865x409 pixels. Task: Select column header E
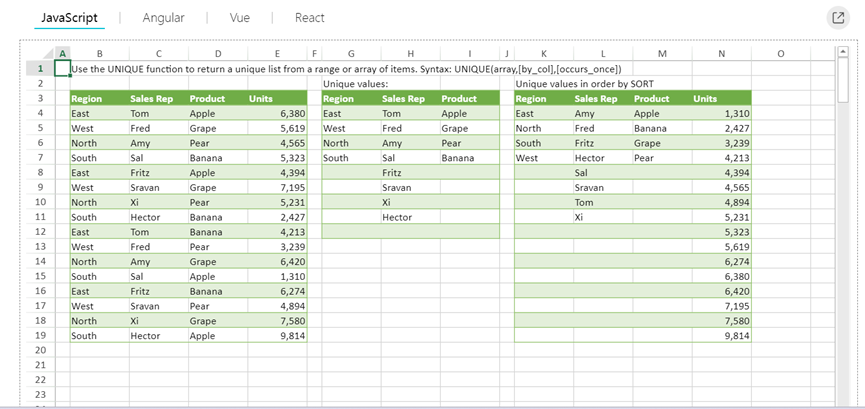tap(277, 54)
